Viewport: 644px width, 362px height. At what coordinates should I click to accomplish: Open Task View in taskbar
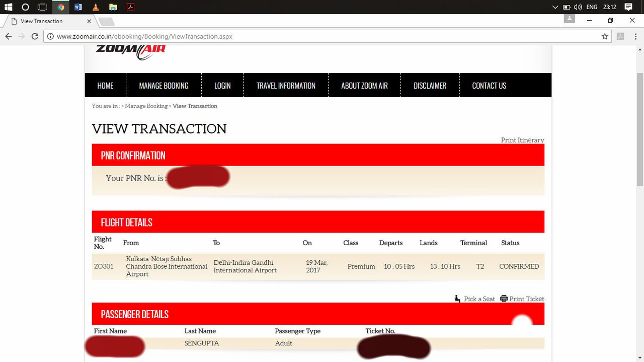point(43,7)
